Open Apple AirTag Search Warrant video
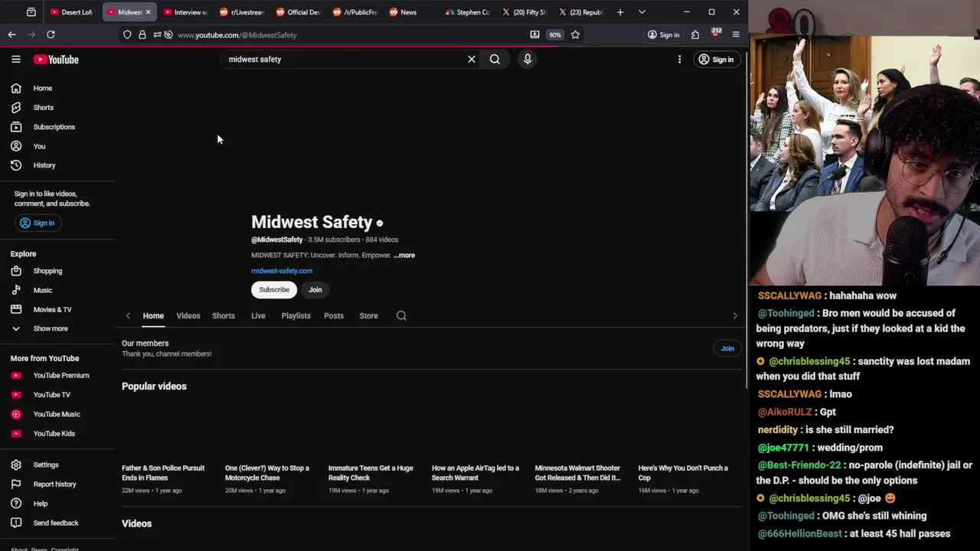This screenshot has height=551, width=980. (x=475, y=473)
